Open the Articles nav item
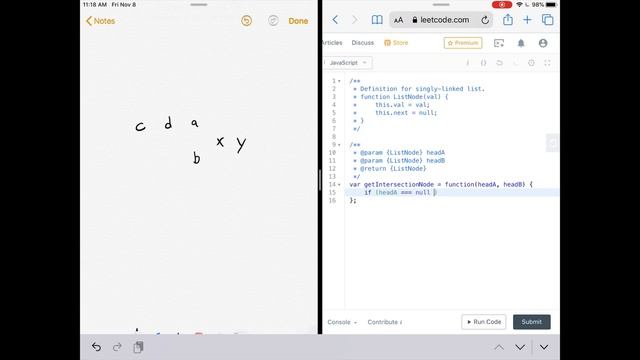 point(332,42)
